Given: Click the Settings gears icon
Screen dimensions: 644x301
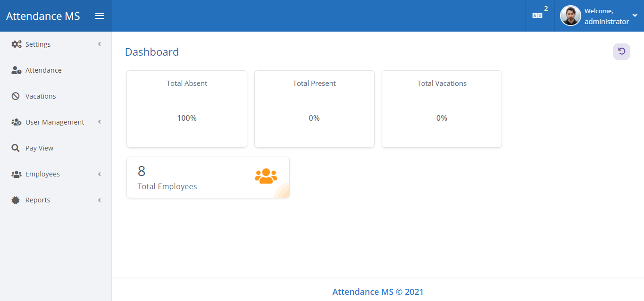Looking at the screenshot, I should pos(17,44).
